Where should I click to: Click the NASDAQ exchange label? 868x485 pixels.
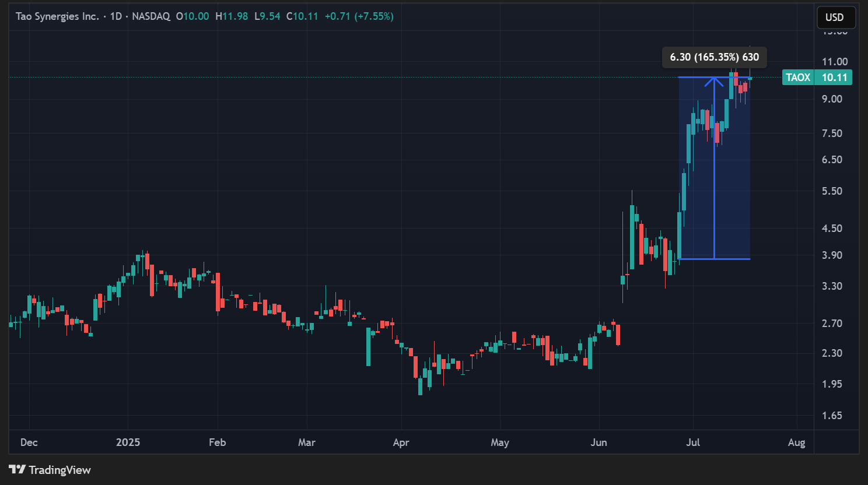(150, 16)
